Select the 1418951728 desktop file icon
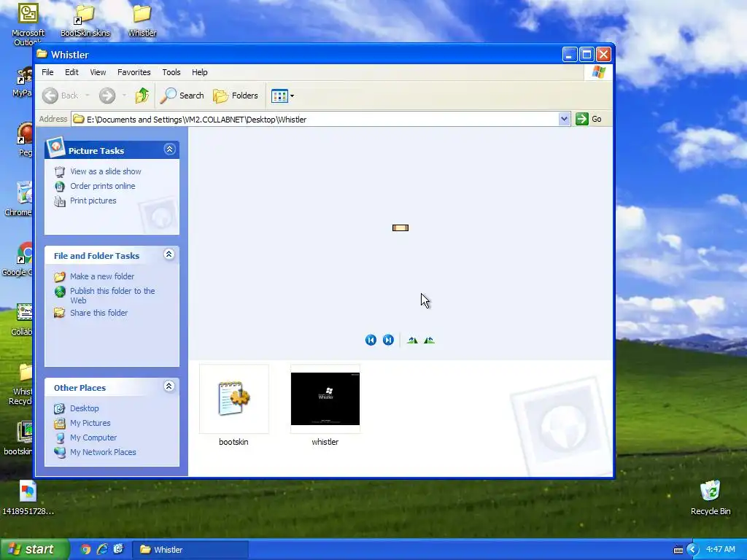The height and width of the screenshot is (560, 747). point(28,498)
